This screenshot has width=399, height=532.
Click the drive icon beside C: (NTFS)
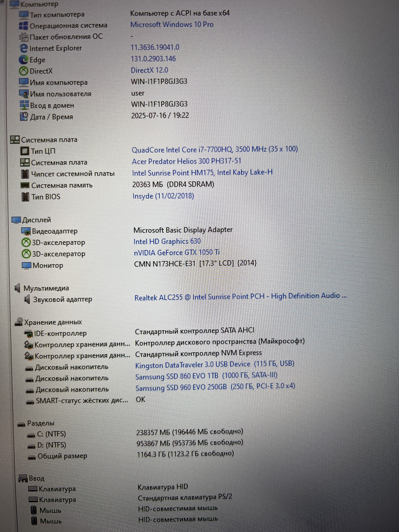[x=32, y=435]
